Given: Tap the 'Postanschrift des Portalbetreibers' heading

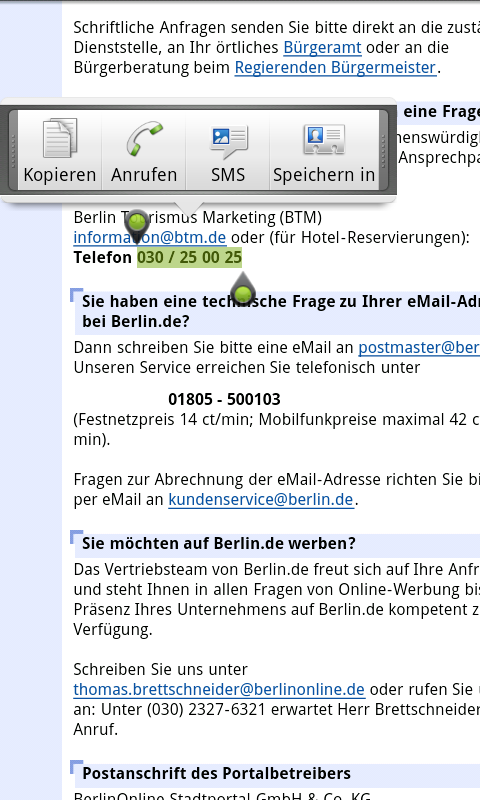Looking at the screenshot, I should 216,773.
